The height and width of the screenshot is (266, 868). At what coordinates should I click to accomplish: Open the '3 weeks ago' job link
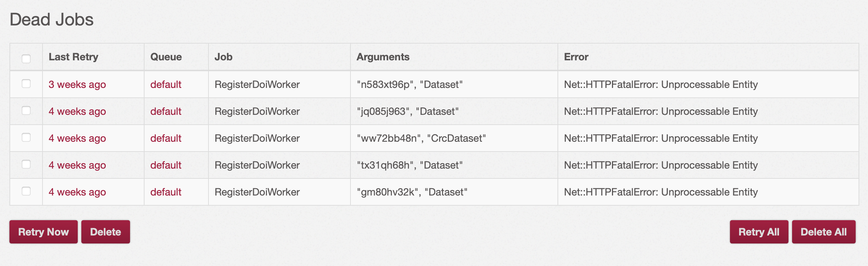(x=77, y=85)
